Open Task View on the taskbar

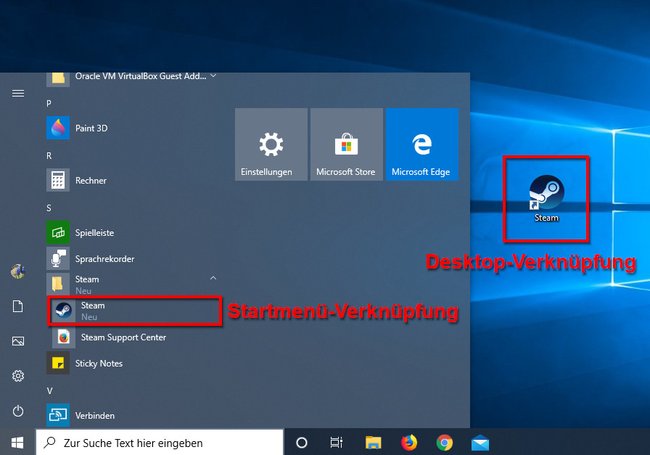pos(336,443)
